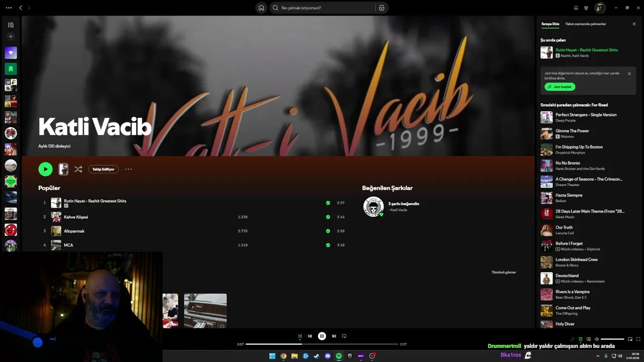Open the Your Library icon in the sidebar
644x362 pixels.
[x=11, y=25]
